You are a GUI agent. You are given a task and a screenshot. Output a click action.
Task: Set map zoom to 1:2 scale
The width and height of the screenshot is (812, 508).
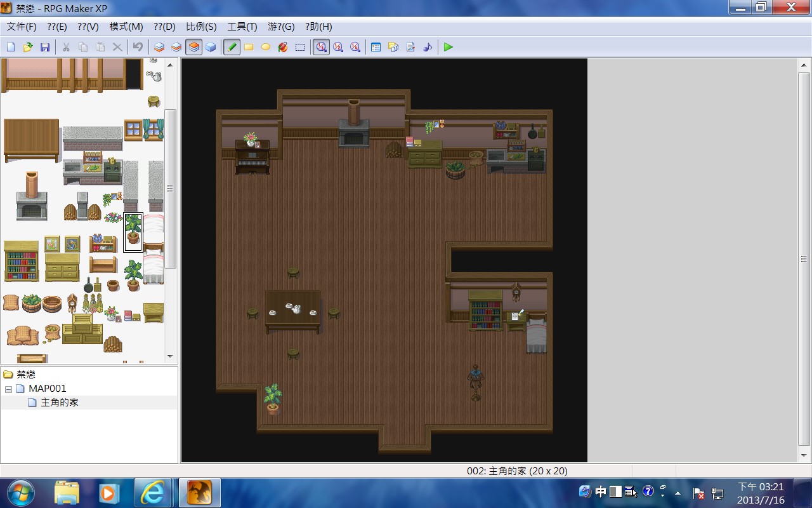coord(338,47)
